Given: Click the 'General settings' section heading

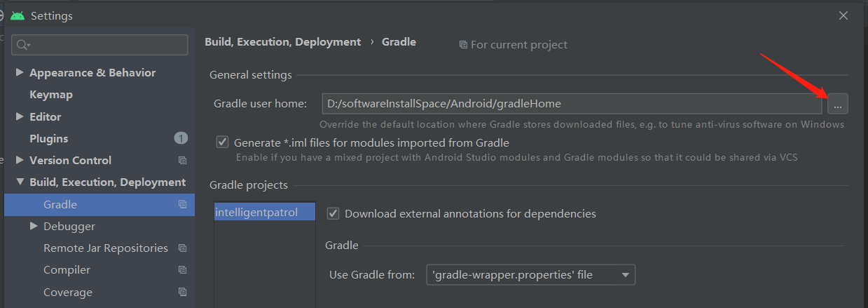Looking at the screenshot, I should [251, 75].
